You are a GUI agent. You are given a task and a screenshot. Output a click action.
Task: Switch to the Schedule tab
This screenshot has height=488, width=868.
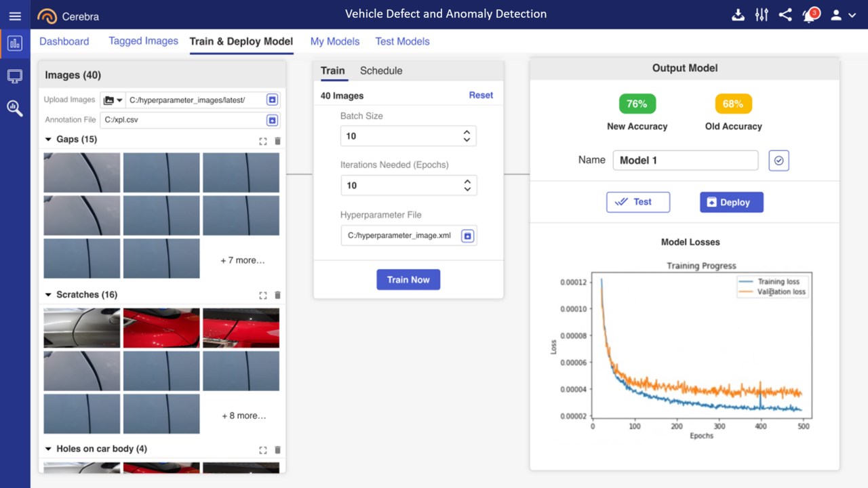pyautogui.click(x=381, y=70)
